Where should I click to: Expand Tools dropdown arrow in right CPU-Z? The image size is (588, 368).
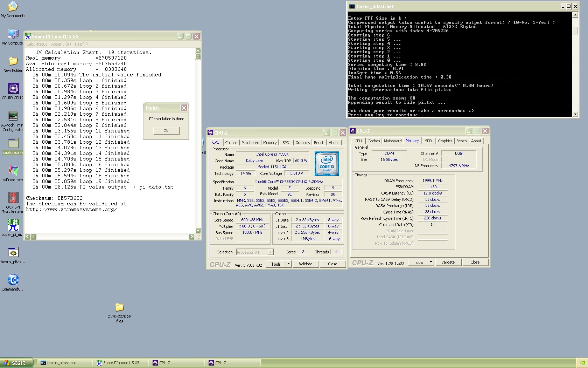[431, 262]
